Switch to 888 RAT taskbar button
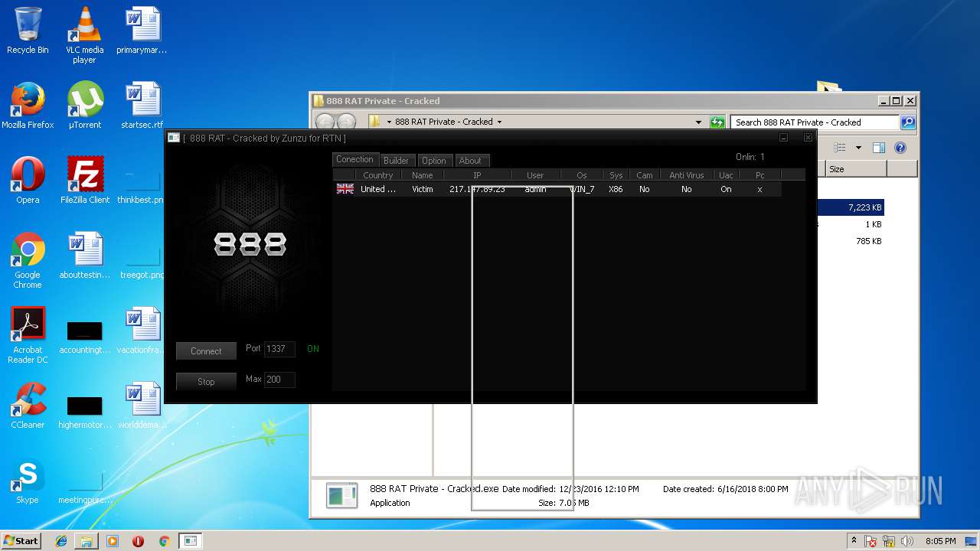The image size is (980, 551). (x=190, y=541)
